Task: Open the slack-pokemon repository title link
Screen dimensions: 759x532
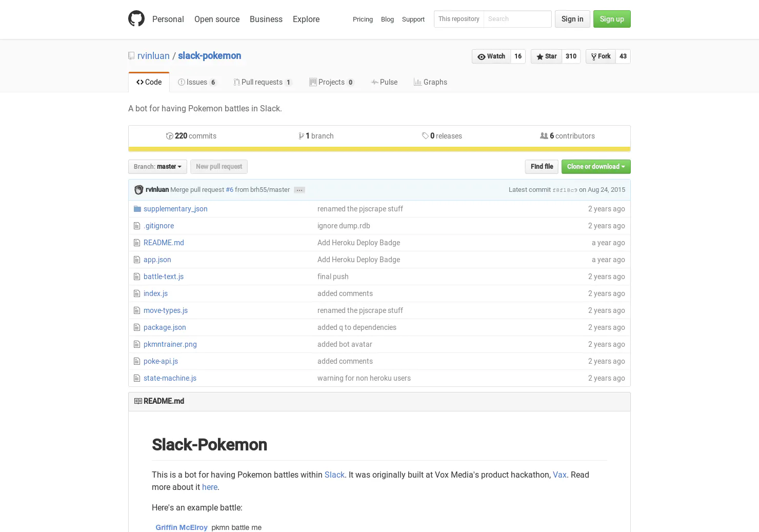Action: click(209, 56)
